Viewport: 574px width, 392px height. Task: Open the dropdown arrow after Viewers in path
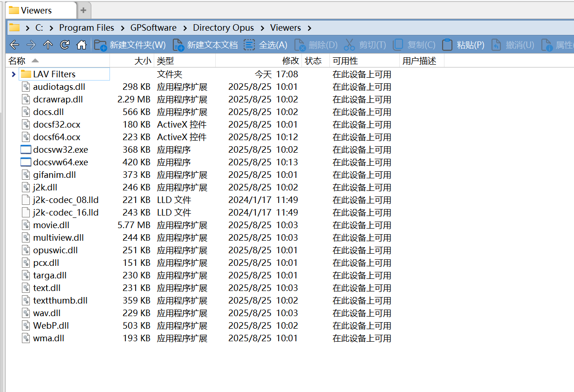tap(309, 28)
